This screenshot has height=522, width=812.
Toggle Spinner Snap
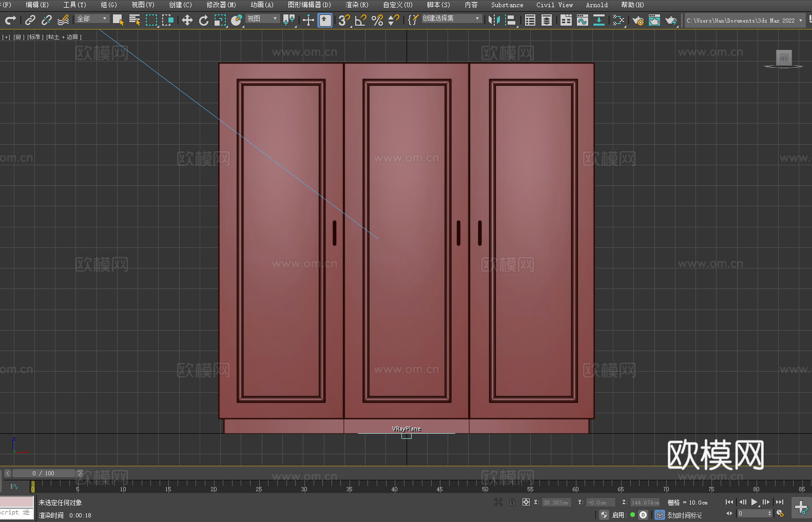(x=394, y=20)
